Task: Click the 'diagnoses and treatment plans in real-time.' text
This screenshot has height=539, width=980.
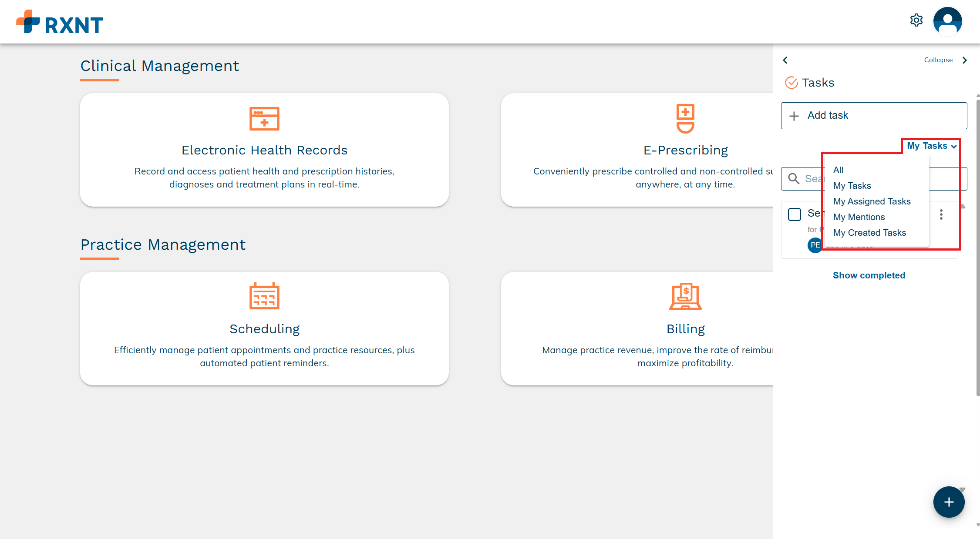Action: pos(264,184)
